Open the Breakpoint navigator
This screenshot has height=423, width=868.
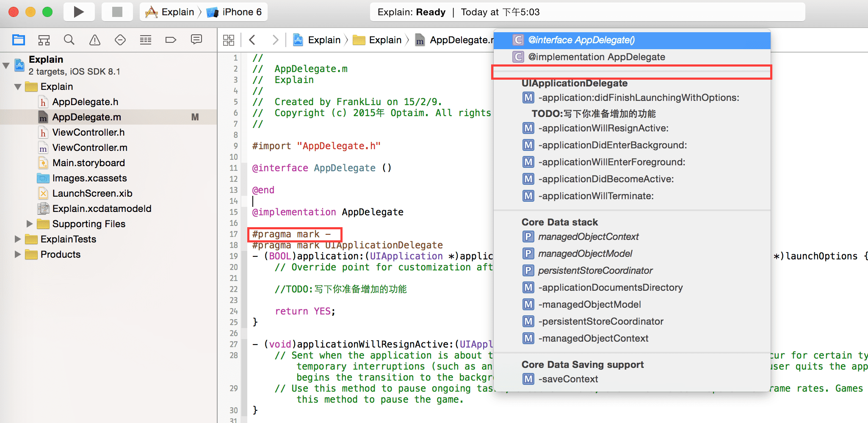click(171, 40)
